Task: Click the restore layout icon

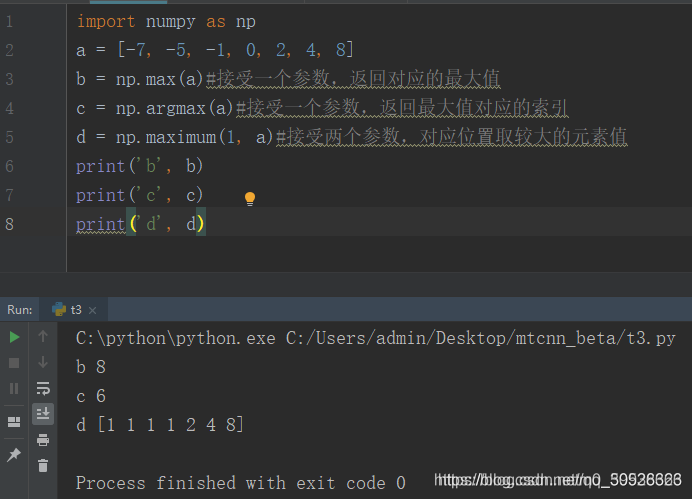Action: point(14,422)
